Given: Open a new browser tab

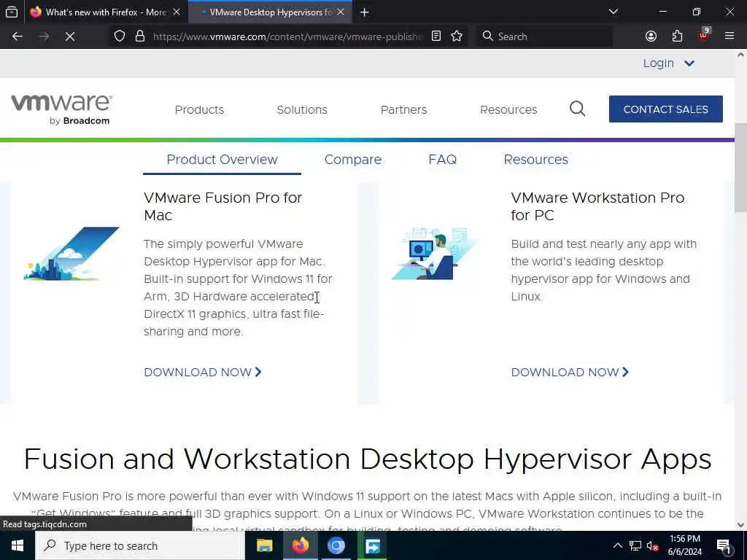Looking at the screenshot, I should click(x=365, y=12).
